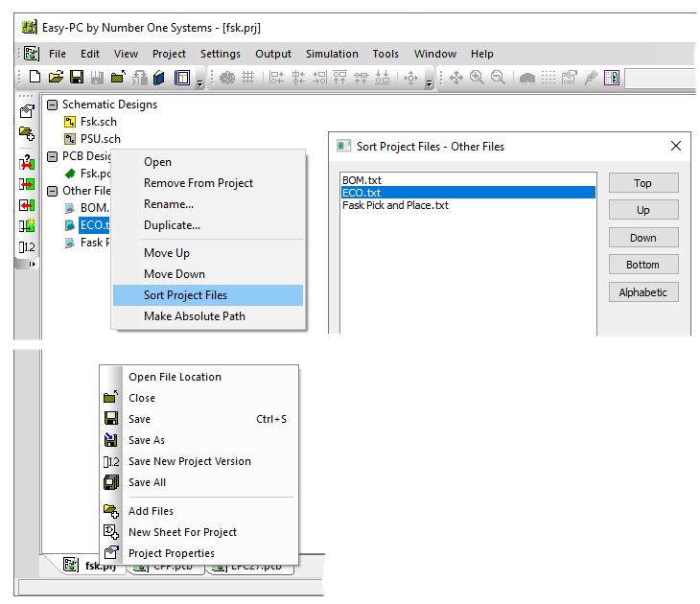This screenshot has height=604, width=700.
Task: Click the properties toolbar icon
Action: pos(570,78)
